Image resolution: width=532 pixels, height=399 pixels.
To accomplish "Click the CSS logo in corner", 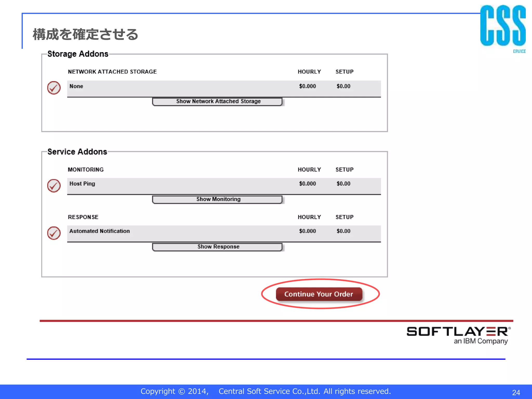I will (x=503, y=29).
